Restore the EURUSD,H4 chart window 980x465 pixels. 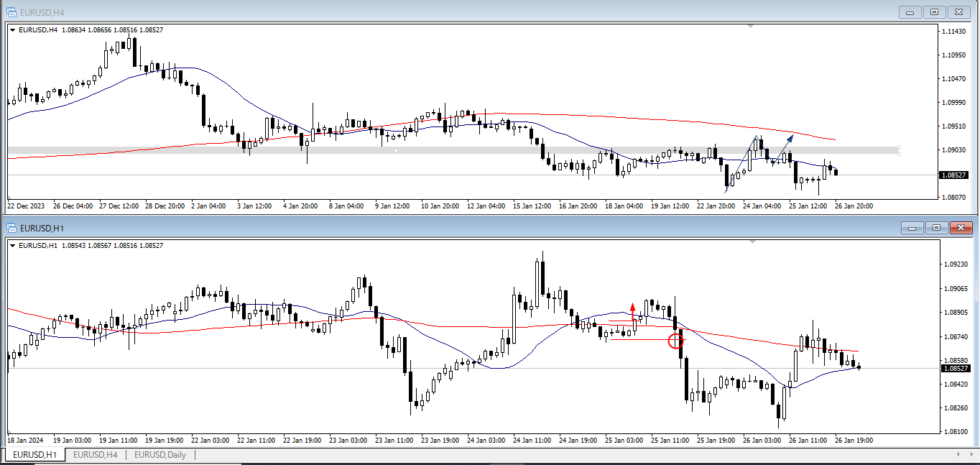[x=935, y=12]
